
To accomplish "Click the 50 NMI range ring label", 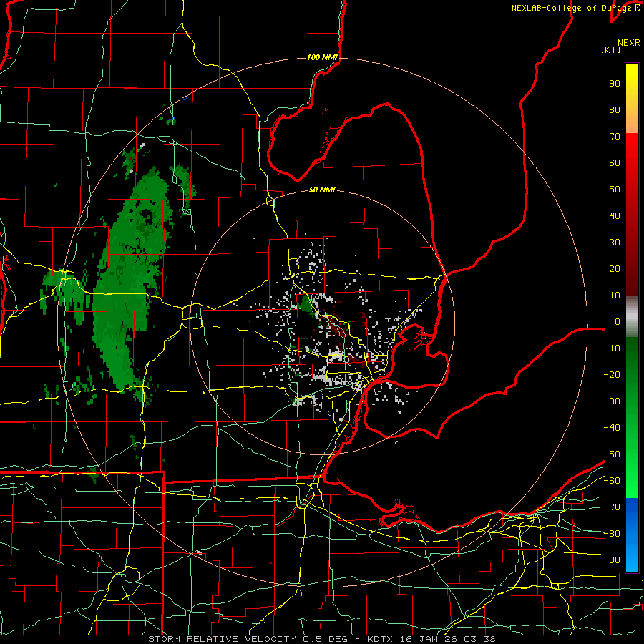I will [x=322, y=190].
